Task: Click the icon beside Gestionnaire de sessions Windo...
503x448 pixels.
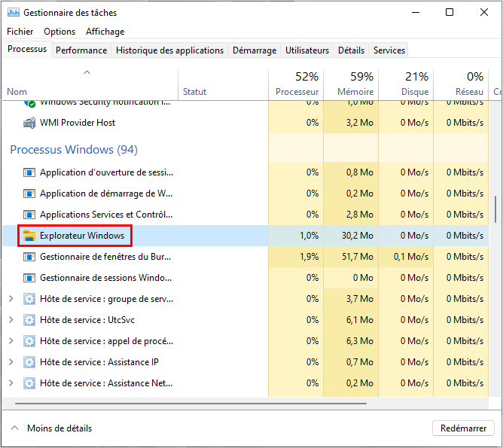Action: pos(29,278)
